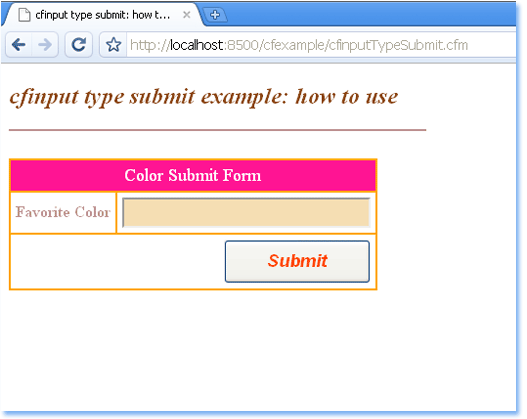Go back using the back arrow
The image size is (527, 419).
point(19,45)
